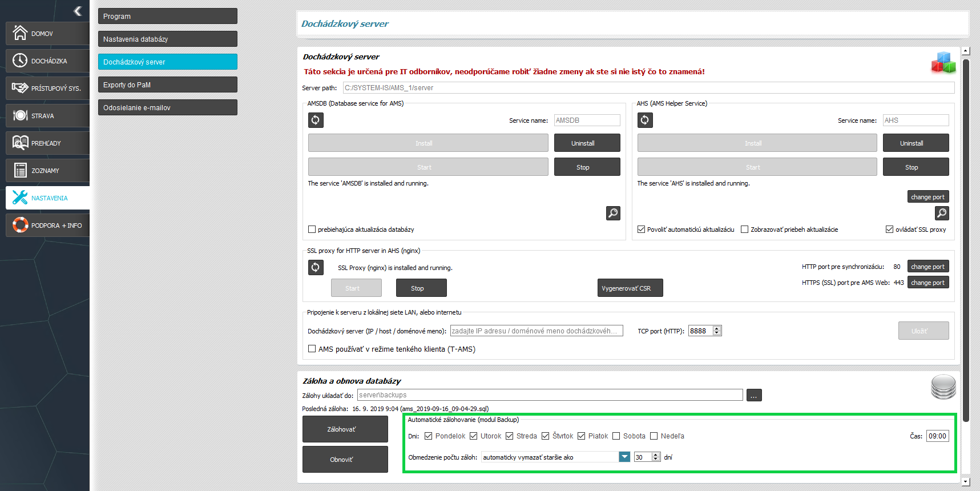Click the magnifier icon in AMSDB panel
Viewport: 980px width, 491px height.
point(613,213)
